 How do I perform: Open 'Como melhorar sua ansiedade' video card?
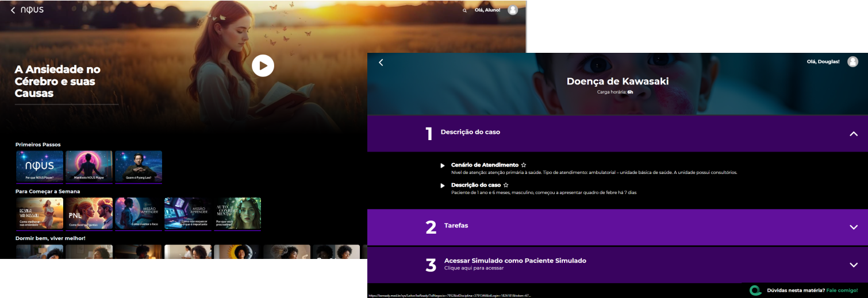click(40, 214)
